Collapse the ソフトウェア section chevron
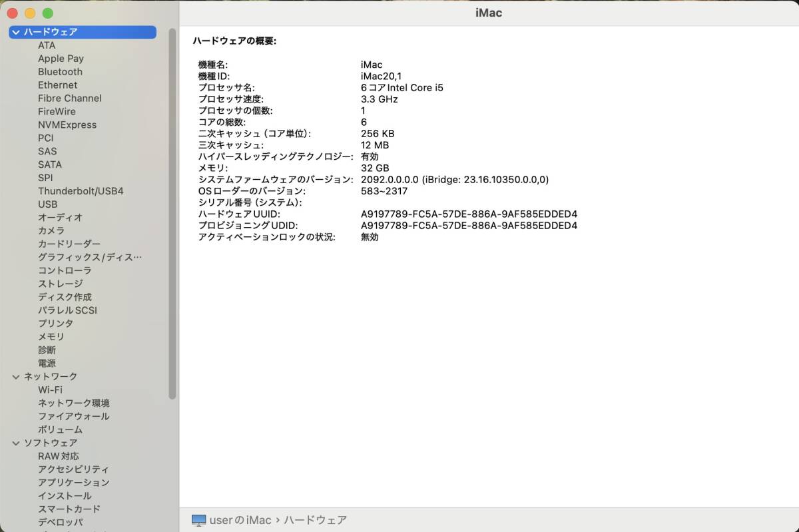The width and height of the screenshot is (799, 532). coord(16,443)
